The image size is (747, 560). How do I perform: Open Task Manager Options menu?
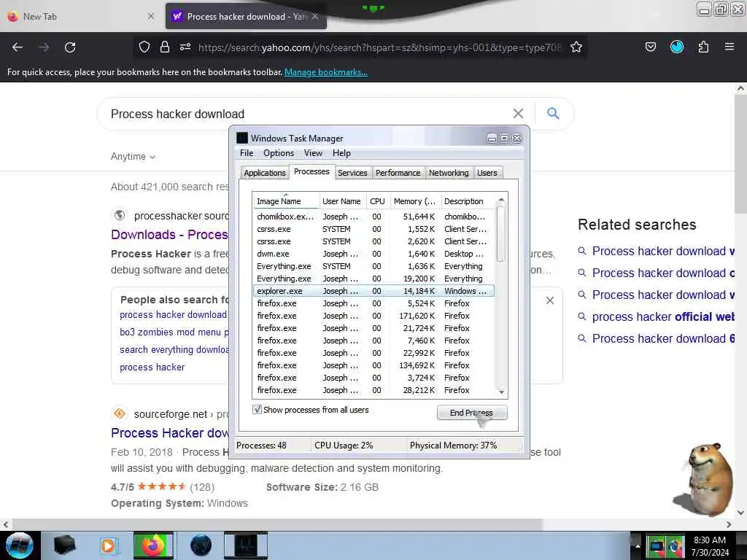pyautogui.click(x=279, y=153)
